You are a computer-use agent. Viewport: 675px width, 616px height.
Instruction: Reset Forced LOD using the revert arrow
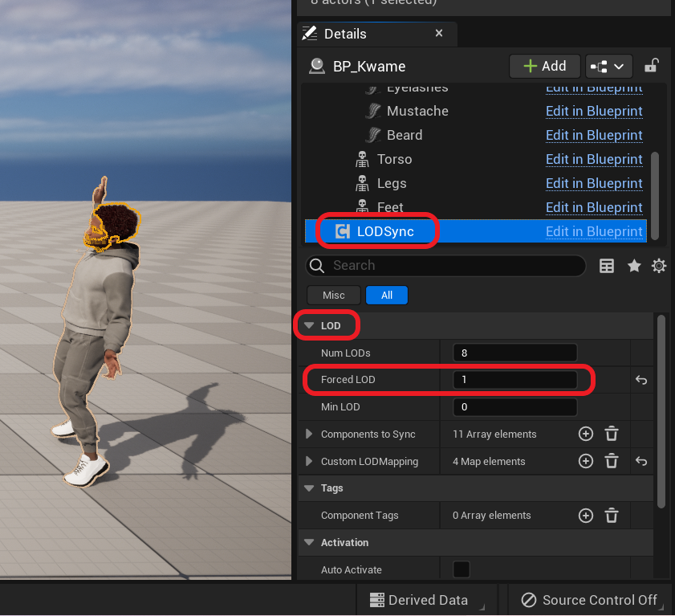coord(641,380)
